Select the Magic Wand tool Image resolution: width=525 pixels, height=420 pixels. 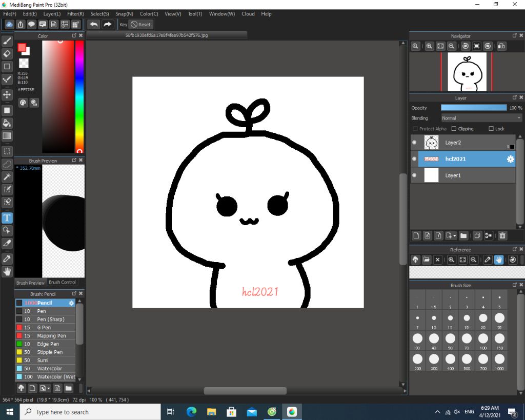pyautogui.click(x=7, y=177)
